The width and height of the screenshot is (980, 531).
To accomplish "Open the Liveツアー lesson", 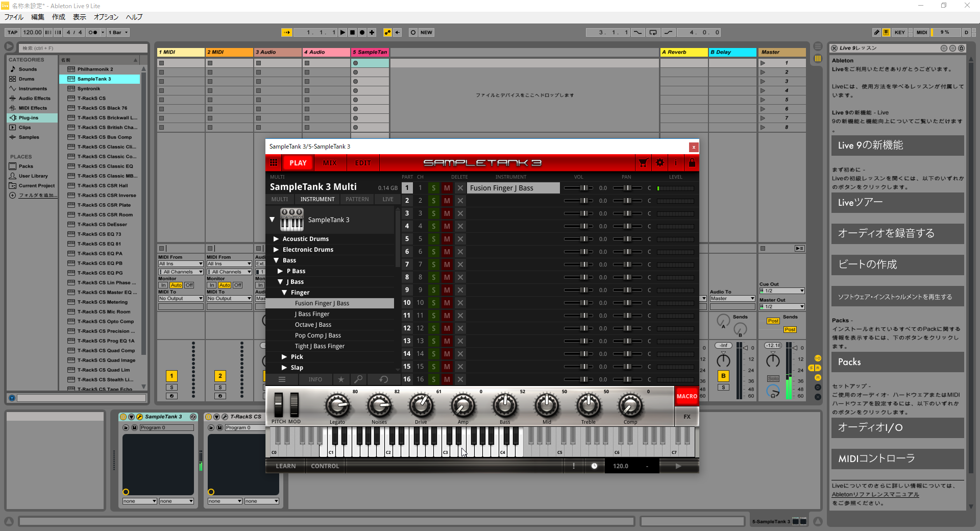I will [x=897, y=203].
